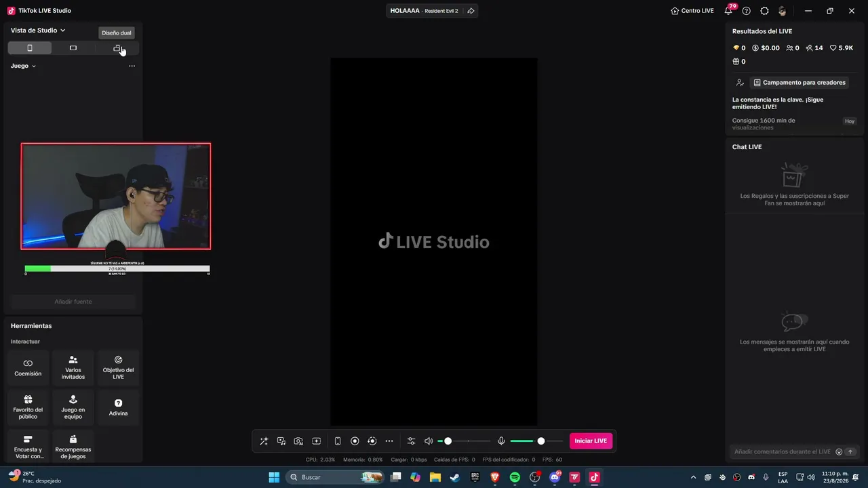The image size is (868, 488).
Task: Open the Varios invitados tool
Action: click(x=73, y=368)
